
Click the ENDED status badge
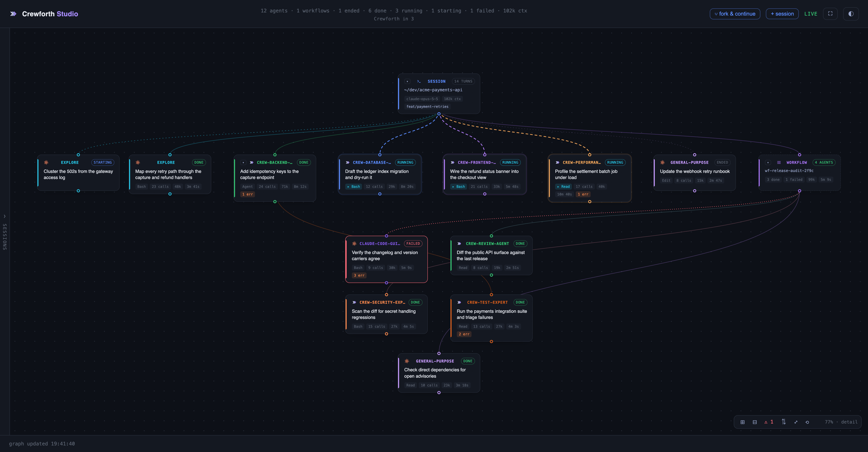(x=722, y=163)
